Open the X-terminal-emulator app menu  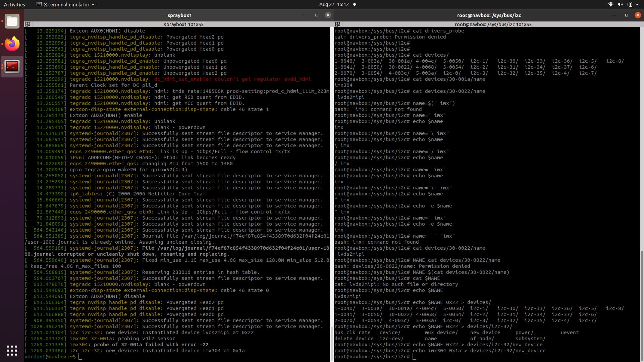click(x=66, y=4)
